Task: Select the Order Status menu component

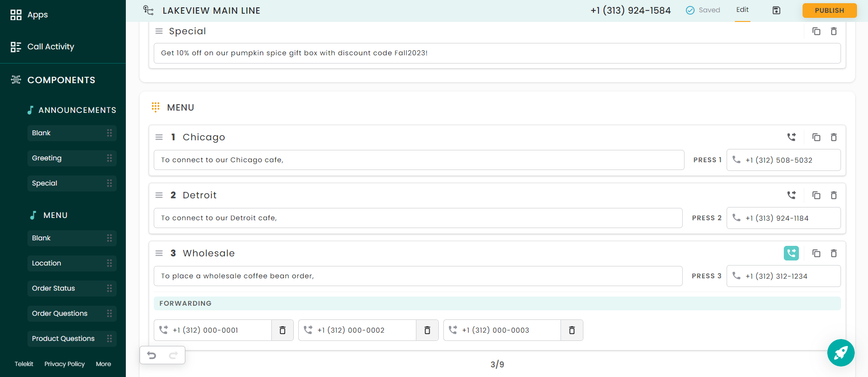Action: [72, 288]
